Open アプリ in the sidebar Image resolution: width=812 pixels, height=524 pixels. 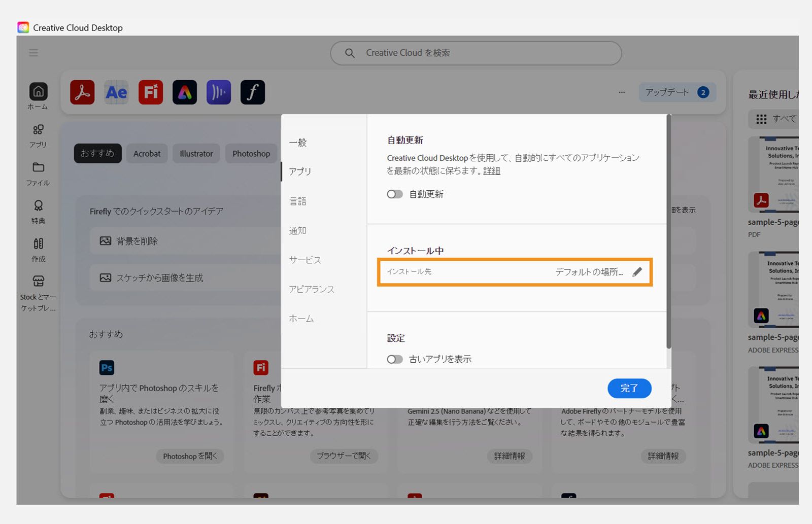click(x=38, y=136)
